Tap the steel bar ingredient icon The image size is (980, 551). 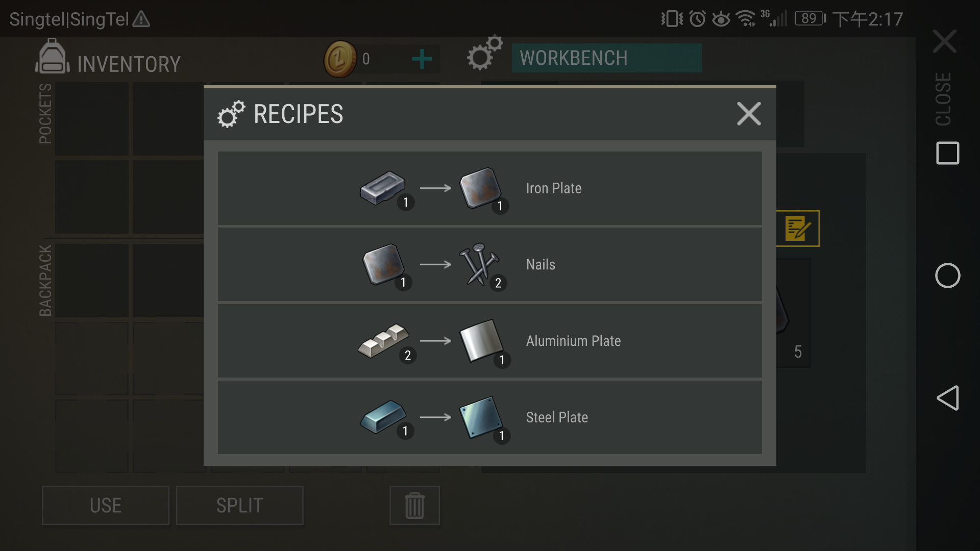tap(383, 417)
